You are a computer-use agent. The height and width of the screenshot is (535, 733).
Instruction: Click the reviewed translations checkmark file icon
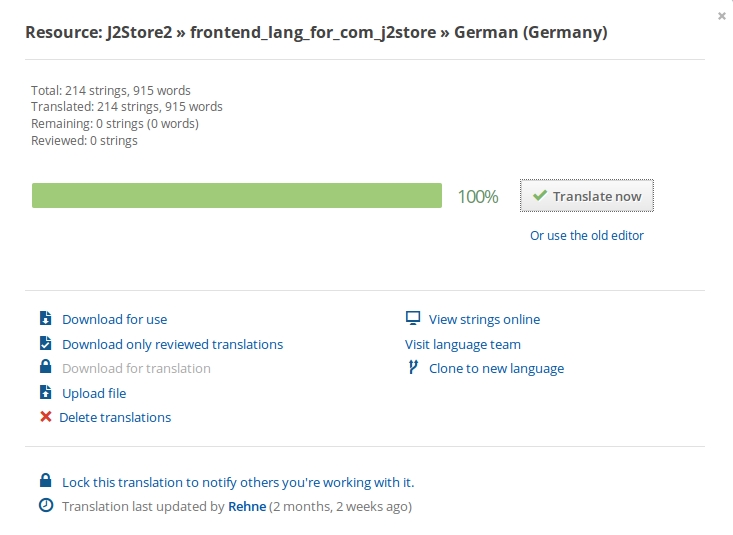coord(45,343)
